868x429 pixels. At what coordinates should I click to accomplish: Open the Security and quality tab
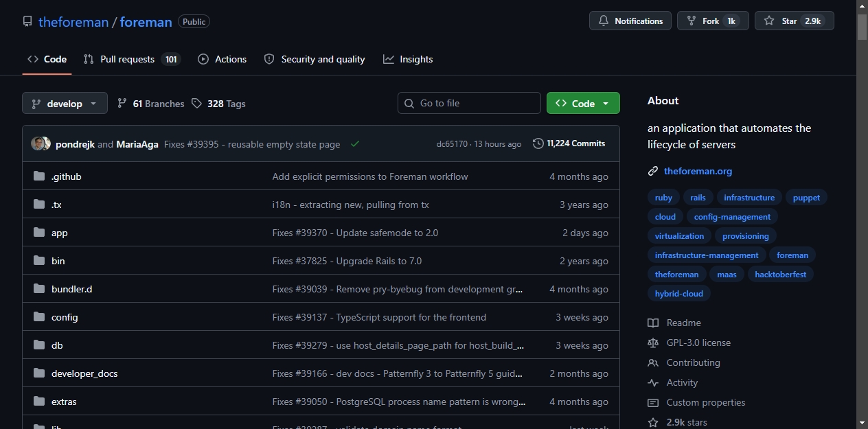[x=315, y=59]
